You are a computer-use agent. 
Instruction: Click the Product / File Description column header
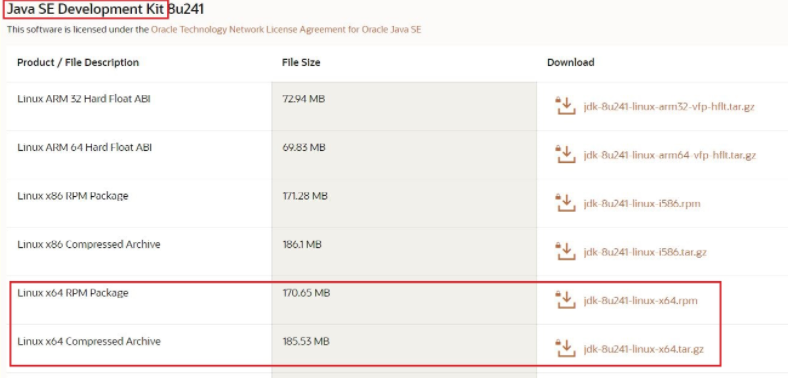pyautogui.click(x=78, y=62)
